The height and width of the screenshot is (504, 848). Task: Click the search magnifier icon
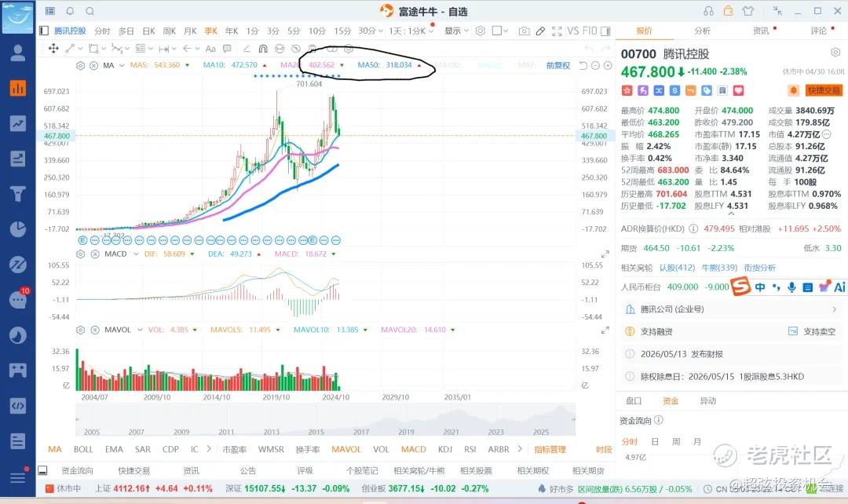(x=90, y=11)
